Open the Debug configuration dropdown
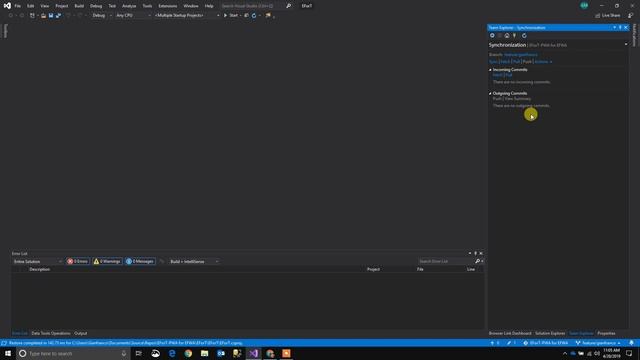 (x=102, y=16)
